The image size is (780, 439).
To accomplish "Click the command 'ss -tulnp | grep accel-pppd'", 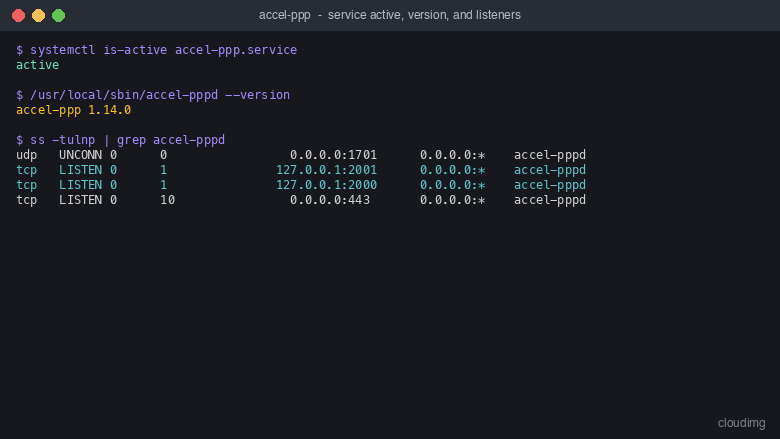I will (x=127, y=140).
